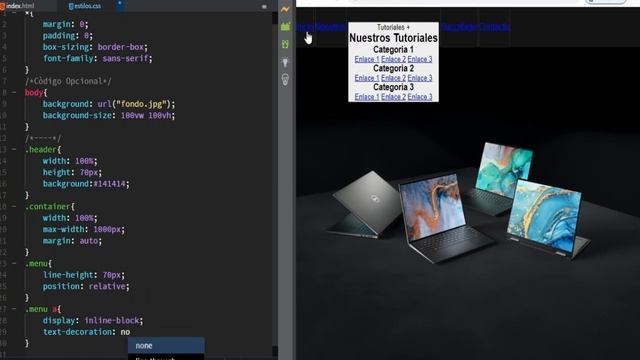The image size is (640, 360).
Task: Choose 'none' from the autocomplete list
Action: [166, 346]
